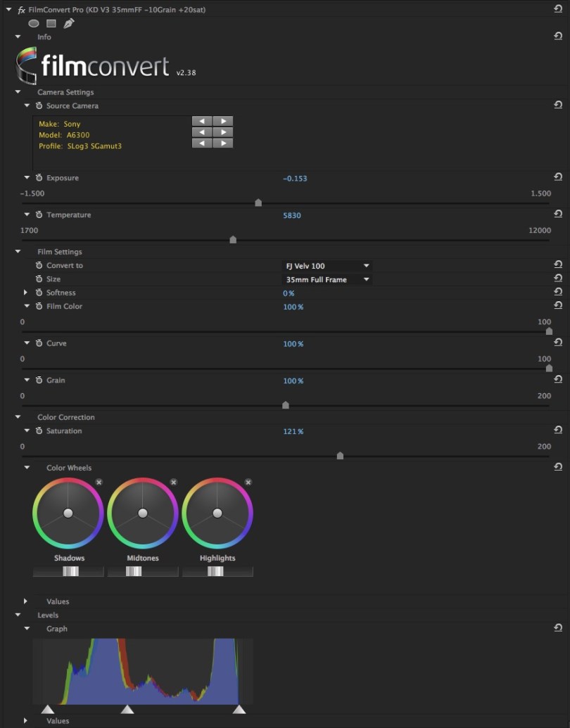This screenshot has height=728, width=570.
Task: Click the Shadows luminance strip slider
Action: pos(70,571)
